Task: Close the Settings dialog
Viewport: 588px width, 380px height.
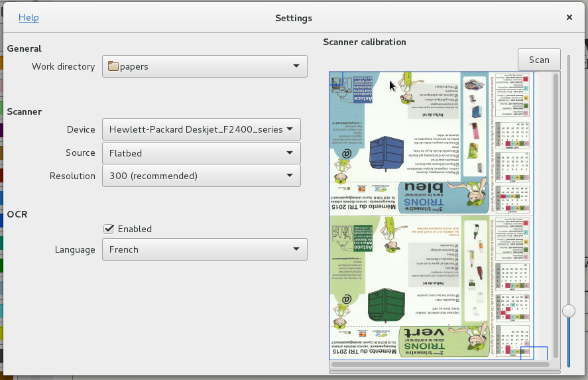Action: 569,18
